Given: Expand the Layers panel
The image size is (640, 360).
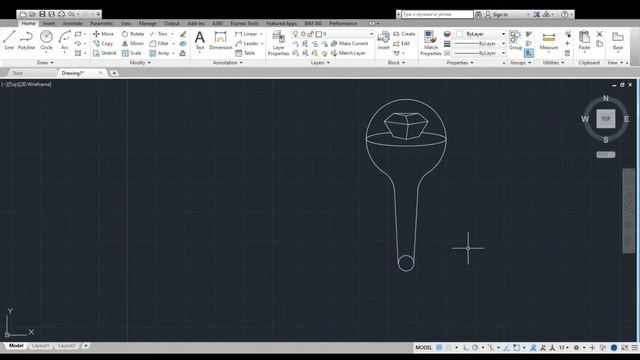Looking at the screenshot, I should pyautogui.click(x=320, y=63).
